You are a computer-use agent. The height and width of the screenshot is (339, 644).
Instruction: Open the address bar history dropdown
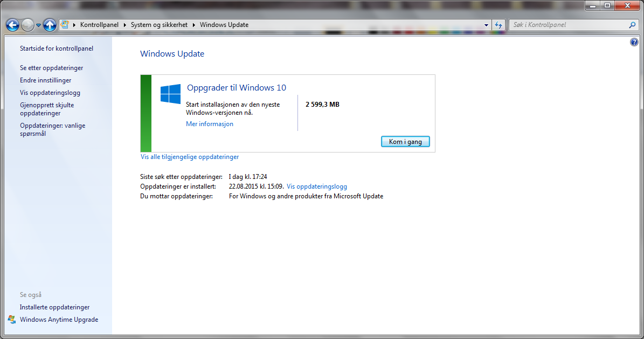(x=486, y=25)
